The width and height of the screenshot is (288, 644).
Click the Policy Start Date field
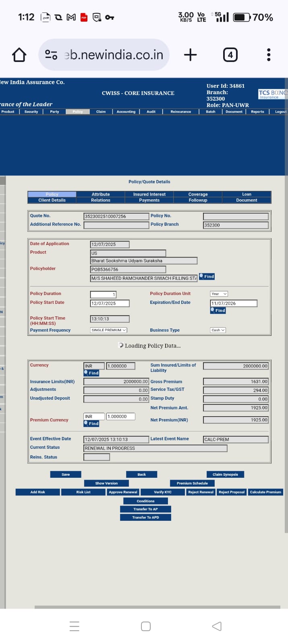(110, 303)
